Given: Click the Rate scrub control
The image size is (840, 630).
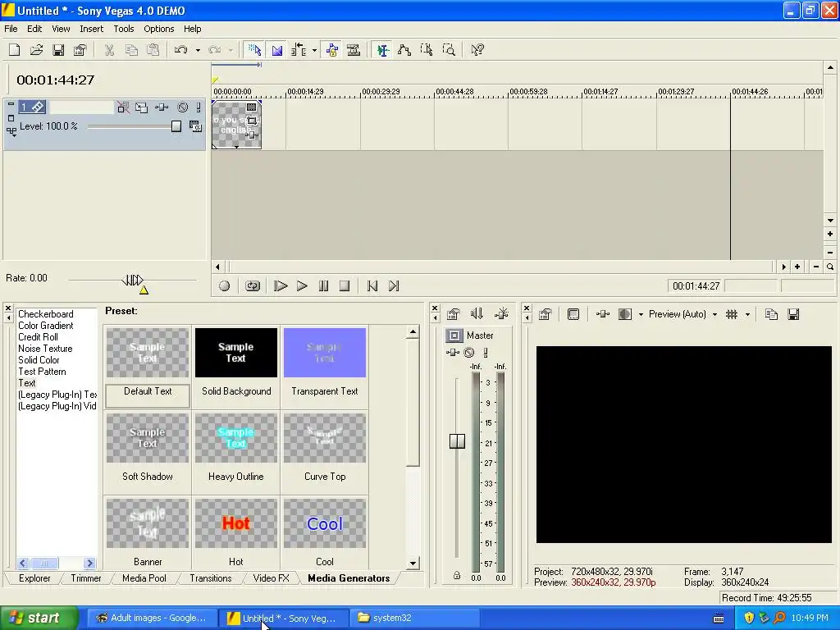Looking at the screenshot, I should pos(132,280).
